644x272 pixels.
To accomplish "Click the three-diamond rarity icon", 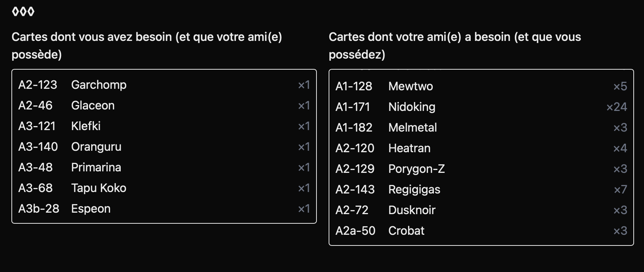I will [x=23, y=12].
